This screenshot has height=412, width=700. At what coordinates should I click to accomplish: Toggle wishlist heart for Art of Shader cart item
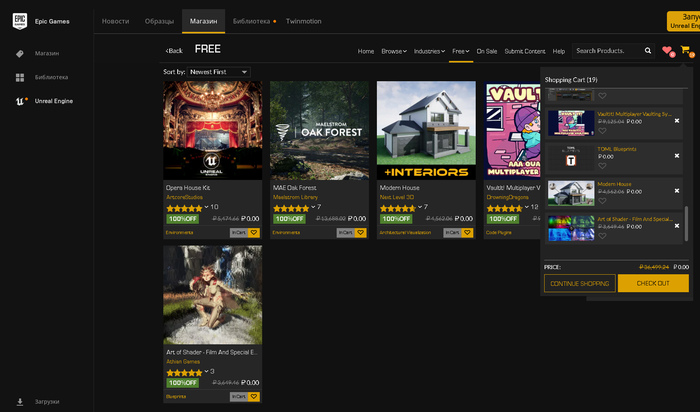[602, 236]
